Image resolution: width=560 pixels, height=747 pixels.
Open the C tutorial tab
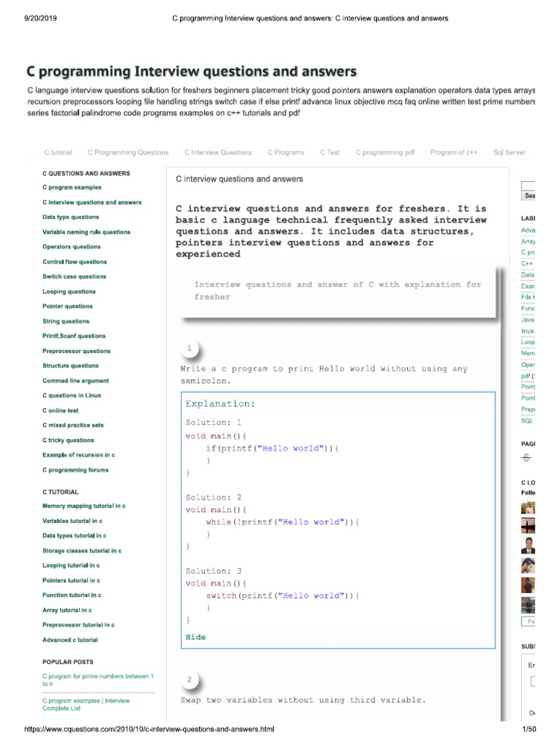click(58, 152)
